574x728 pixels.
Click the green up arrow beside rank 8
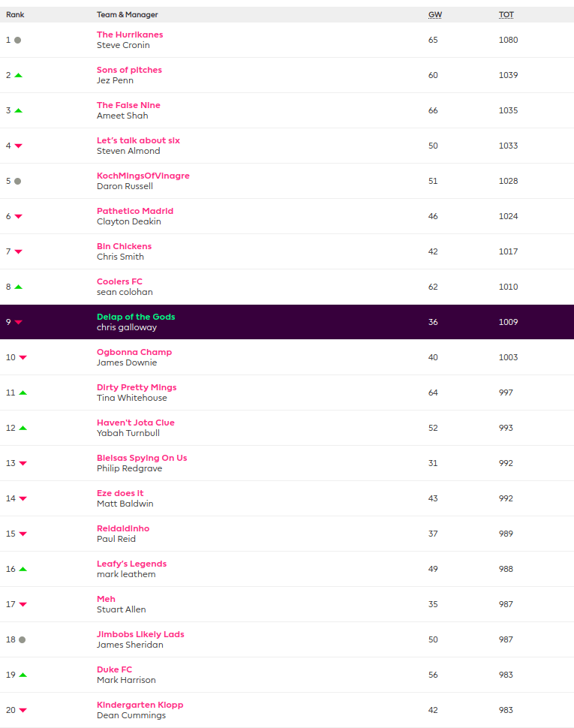click(18, 287)
